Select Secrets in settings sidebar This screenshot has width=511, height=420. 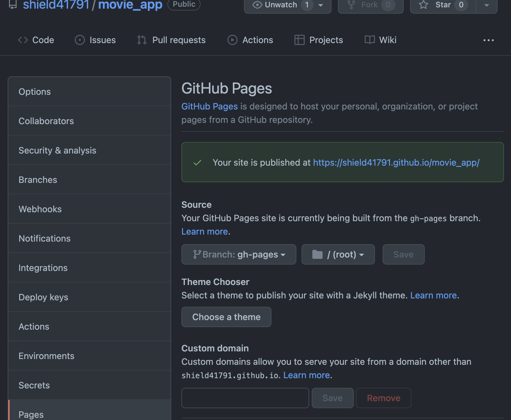pos(89,385)
